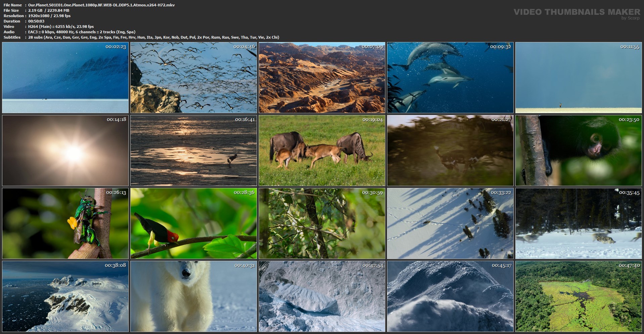Select the dolphins thumbnail at 00:09:32

[450, 78]
